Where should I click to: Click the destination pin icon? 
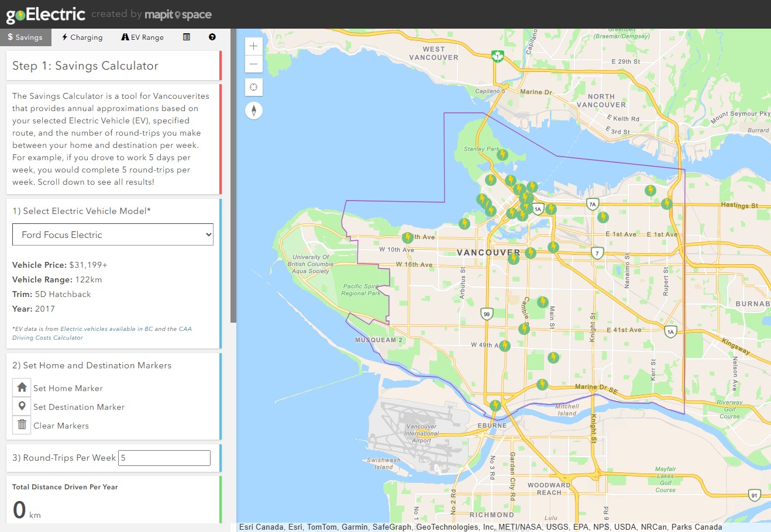22,406
